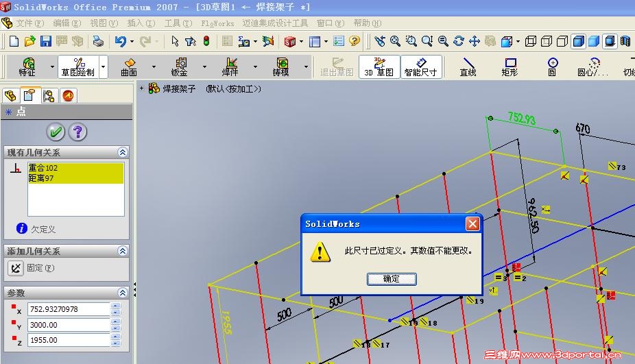Save the document with the floppy disk icon
635x364 pixels.
click(x=45, y=41)
